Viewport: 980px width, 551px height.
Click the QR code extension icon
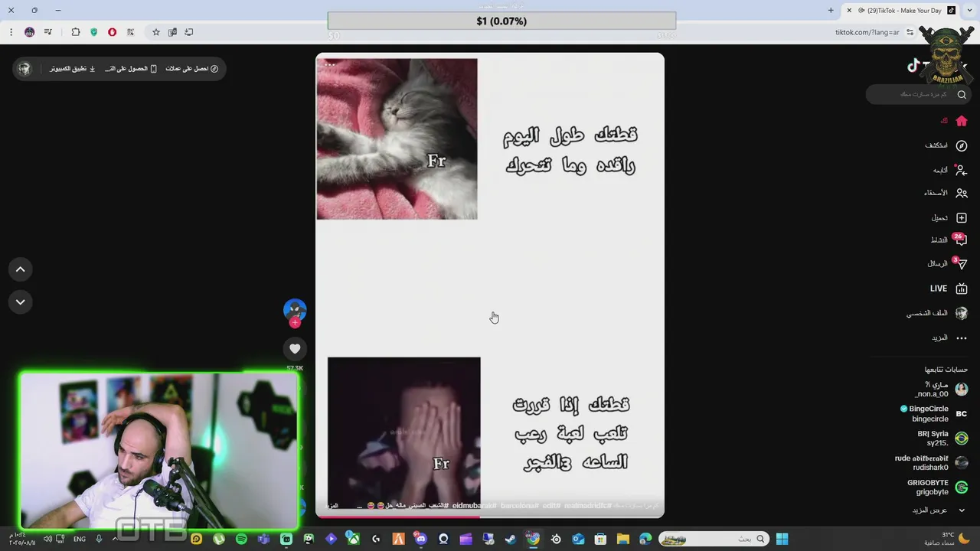[131, 32]
